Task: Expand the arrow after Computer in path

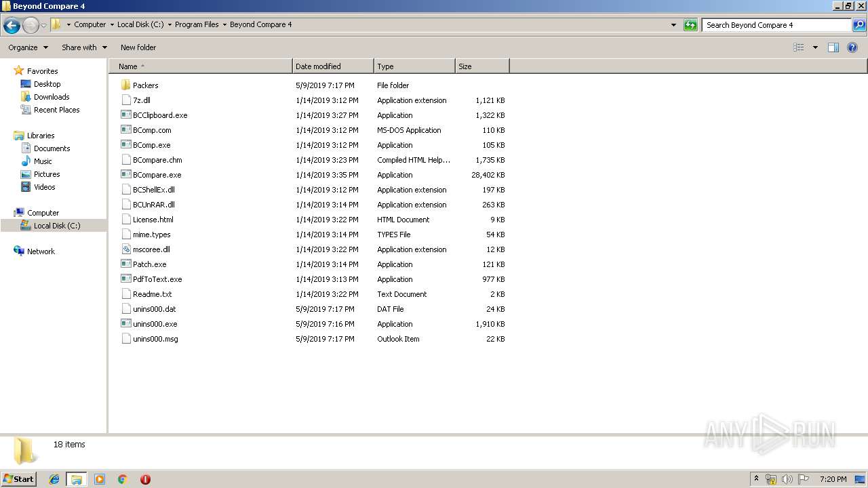Action: point(112,24)
